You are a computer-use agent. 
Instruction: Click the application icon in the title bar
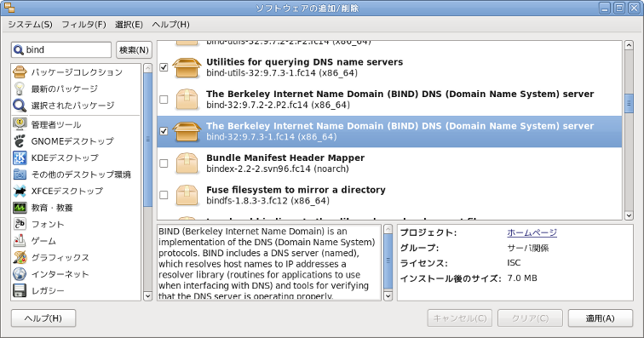9,8
